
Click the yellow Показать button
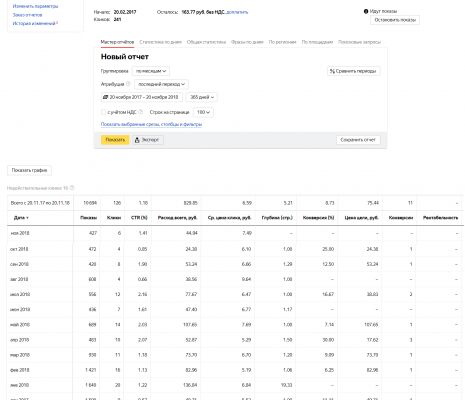pyautogui.click(x=115, y=140)
